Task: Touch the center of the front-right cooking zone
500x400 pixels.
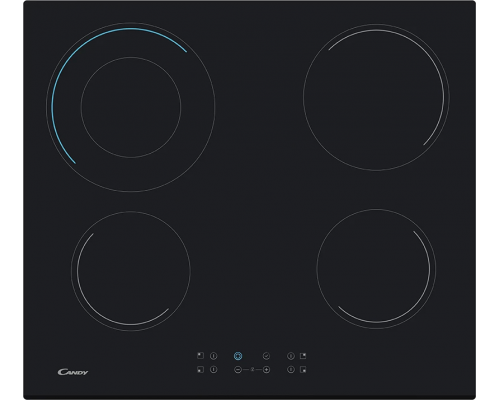Action: [x=376, y=269]
